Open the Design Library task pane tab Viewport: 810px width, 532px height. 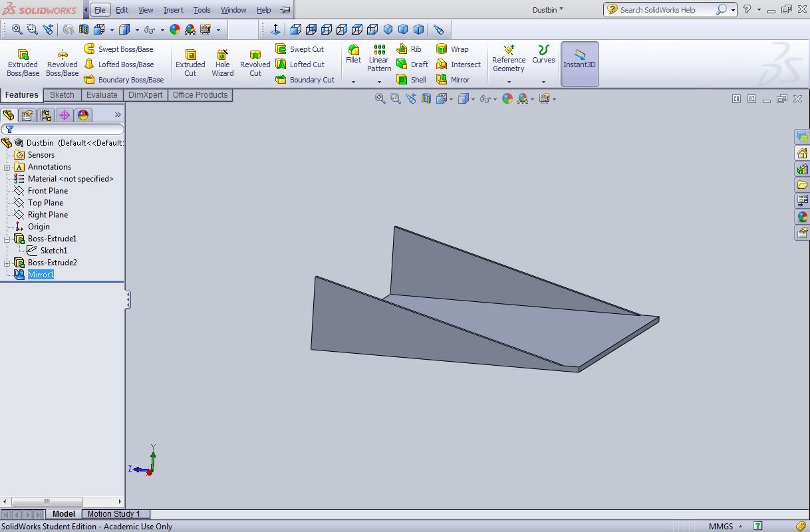[x=802, y=169]
